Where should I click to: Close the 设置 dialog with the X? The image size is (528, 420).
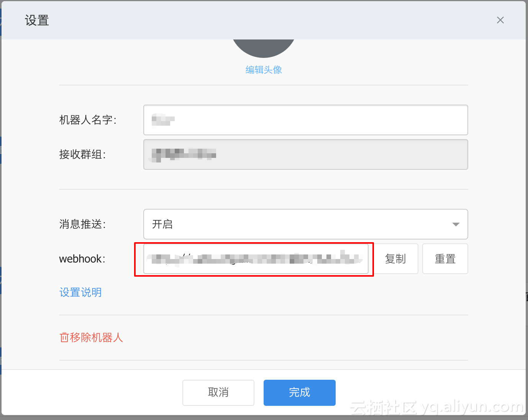[500, 20]
